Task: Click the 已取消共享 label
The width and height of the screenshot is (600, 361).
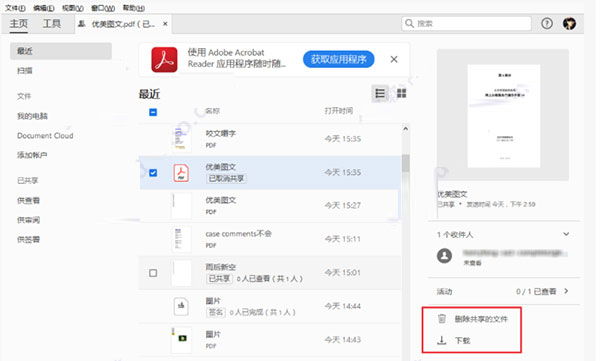Action: pos(226,178)
